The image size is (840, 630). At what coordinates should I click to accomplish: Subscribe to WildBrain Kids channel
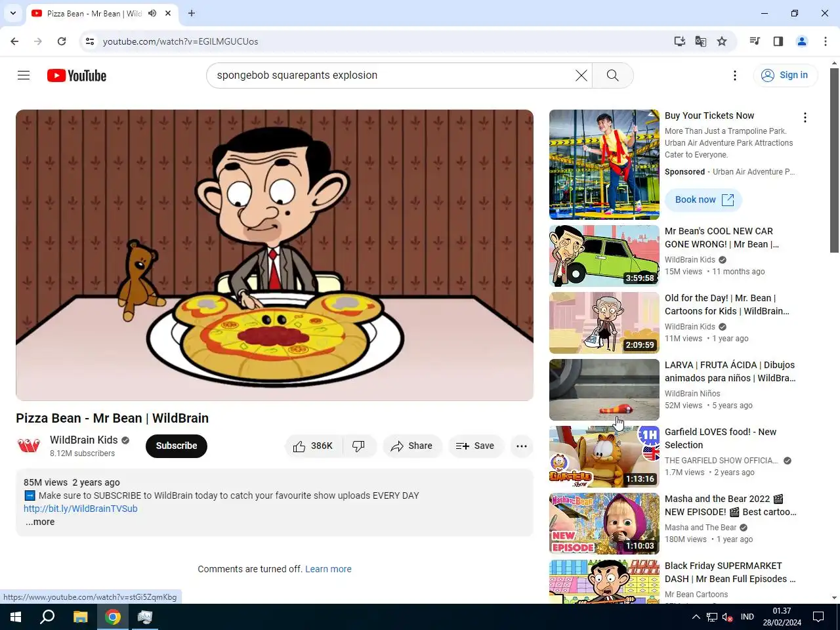(177, 446)
